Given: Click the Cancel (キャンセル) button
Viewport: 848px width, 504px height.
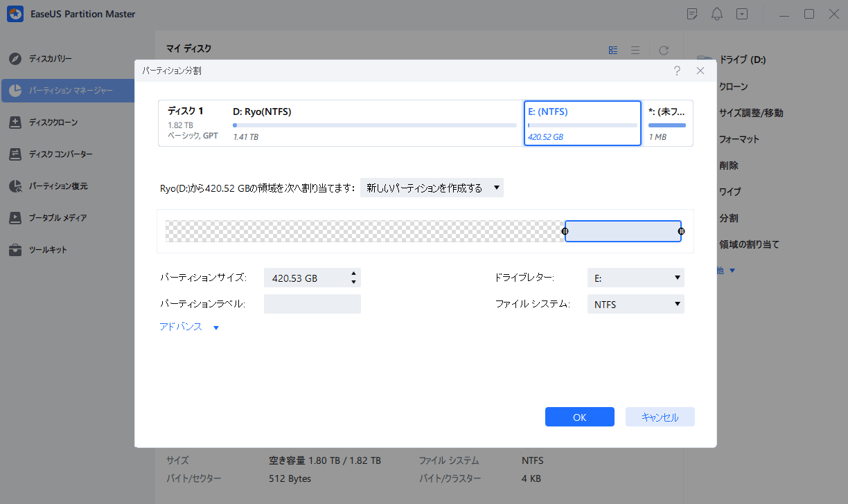Looking at the screenshot, I should pyautogui.click(x=660, y=417).
